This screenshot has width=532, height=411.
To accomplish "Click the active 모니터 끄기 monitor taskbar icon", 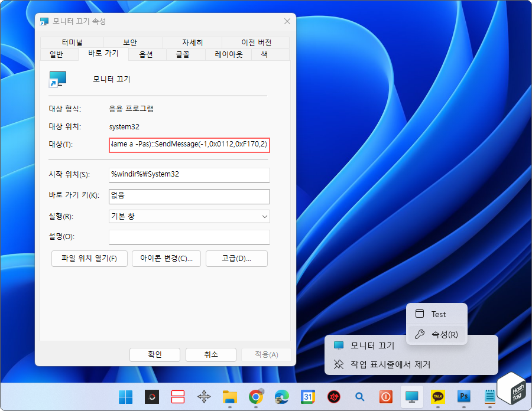I will pos(411,397).
